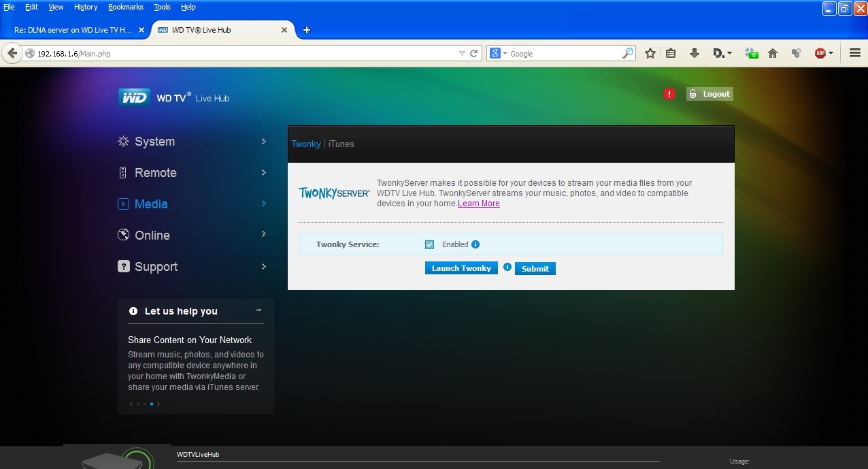868x469 pixels.
Task: Open the History menu
Action: tap(86, 7)
